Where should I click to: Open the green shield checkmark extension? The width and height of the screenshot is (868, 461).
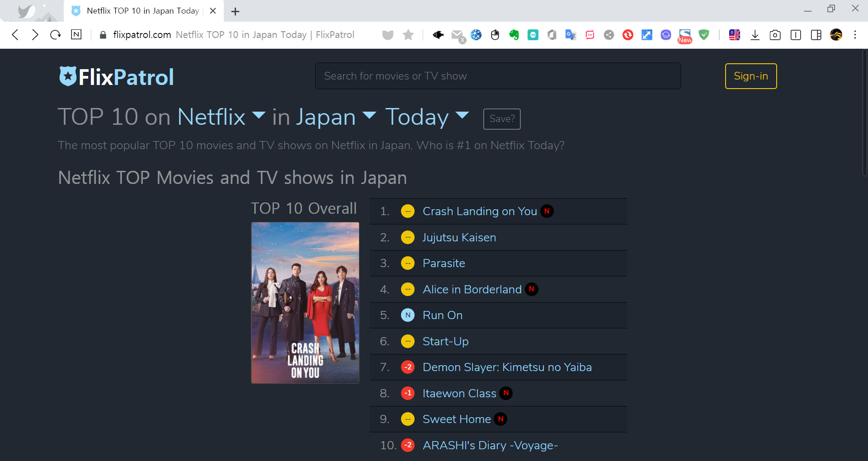pyautogui.click(x=704, y=35)
